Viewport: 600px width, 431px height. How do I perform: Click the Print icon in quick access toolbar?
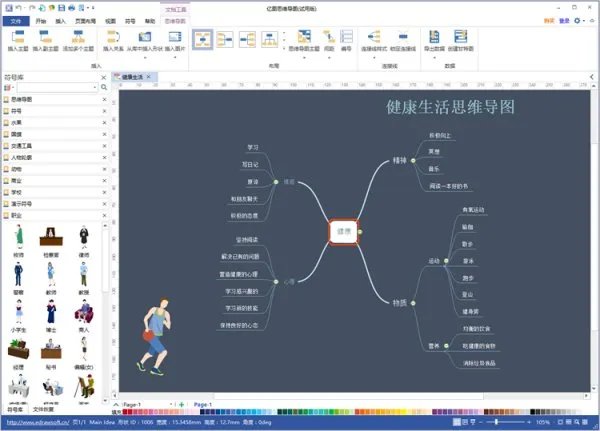pyautogui.click(x=71, y=8)
